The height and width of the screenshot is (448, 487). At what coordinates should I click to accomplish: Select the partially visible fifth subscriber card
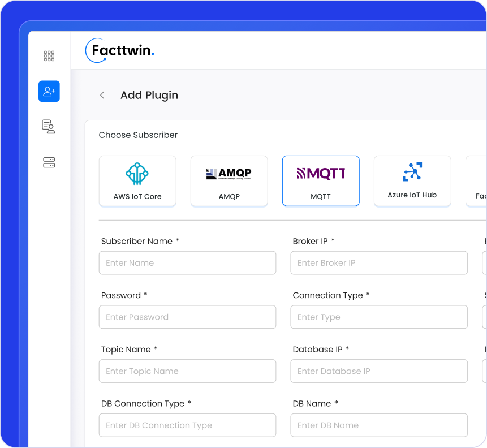[x=477, y=181]
